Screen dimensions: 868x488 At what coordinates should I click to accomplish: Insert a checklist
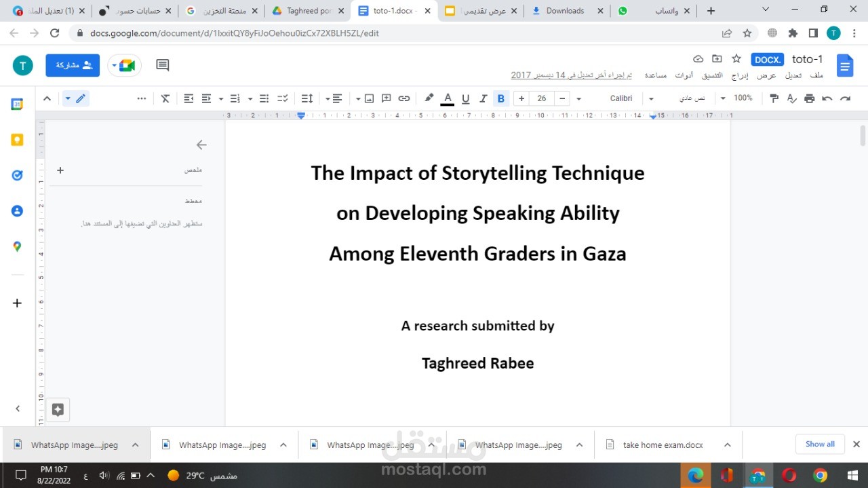283,98
